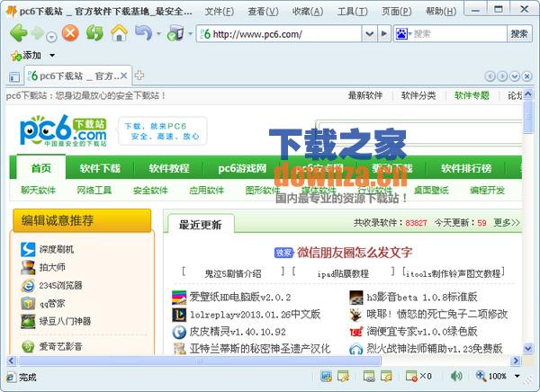
Task: Stop loading with the orange X icon
Action: point(70,33)
